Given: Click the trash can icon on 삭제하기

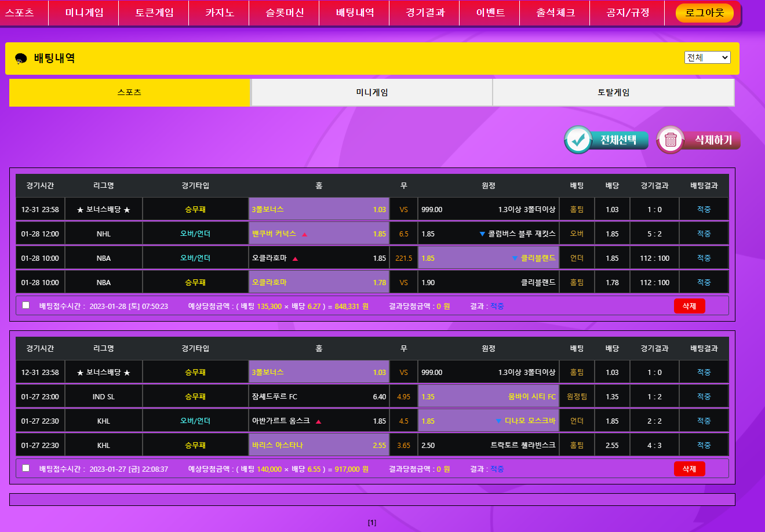Looking at the screenshot, I should (671, 140).
